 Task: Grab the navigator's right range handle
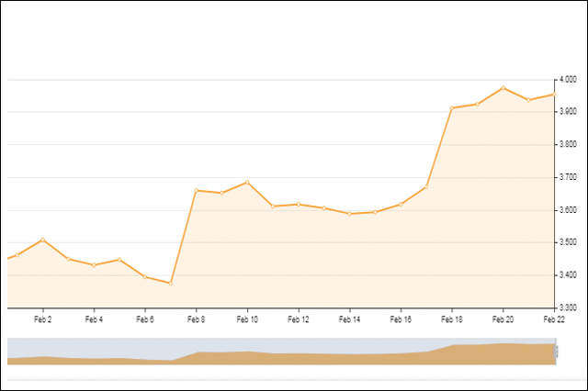coord(556,352)
